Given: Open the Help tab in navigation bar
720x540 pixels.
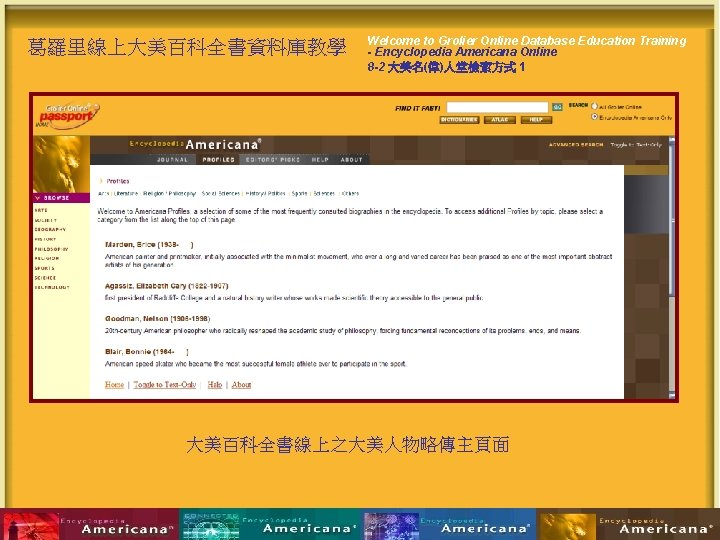Looking at the screenshot, I should pyautogui.click(x=320, y=160).
